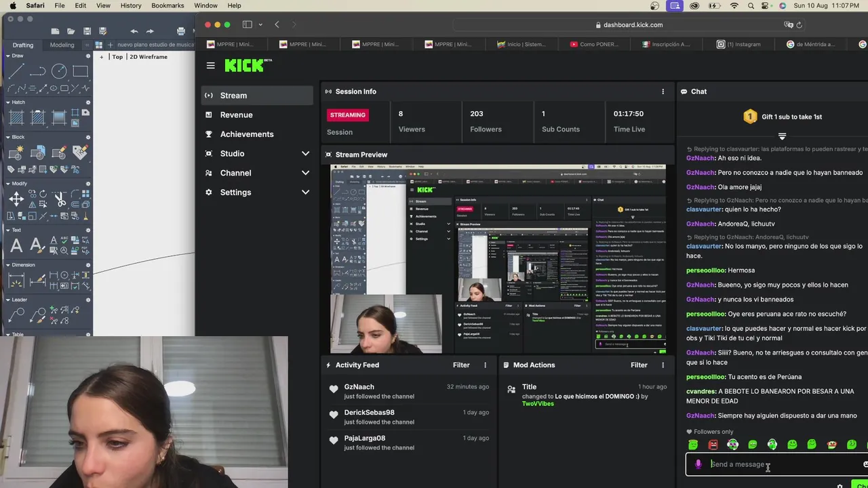Switch to the Como PONER browser tab

click(x=593, y=44)
